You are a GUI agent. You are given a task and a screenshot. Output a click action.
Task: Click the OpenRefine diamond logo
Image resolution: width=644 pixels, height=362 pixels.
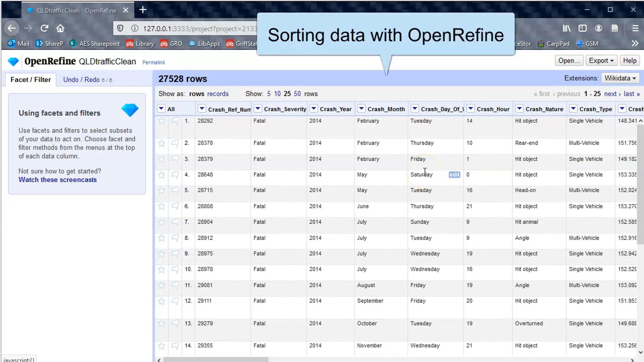13,62
